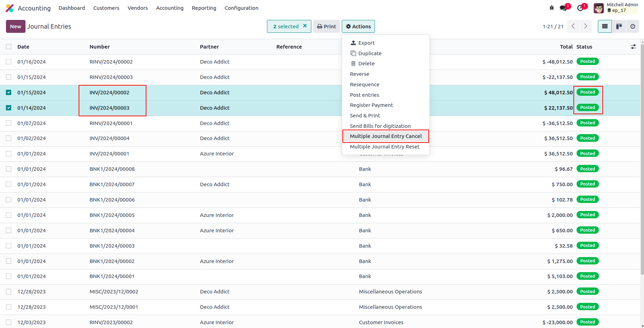
Task: Select the RINV/2024/00002 row checkbox
Action: click(9, 62)
